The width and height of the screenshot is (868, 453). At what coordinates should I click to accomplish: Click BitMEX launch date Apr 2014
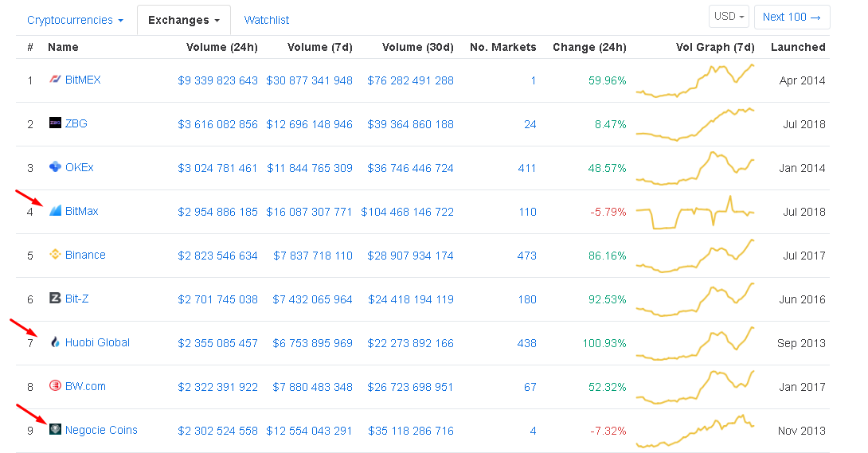coord(802,80)
